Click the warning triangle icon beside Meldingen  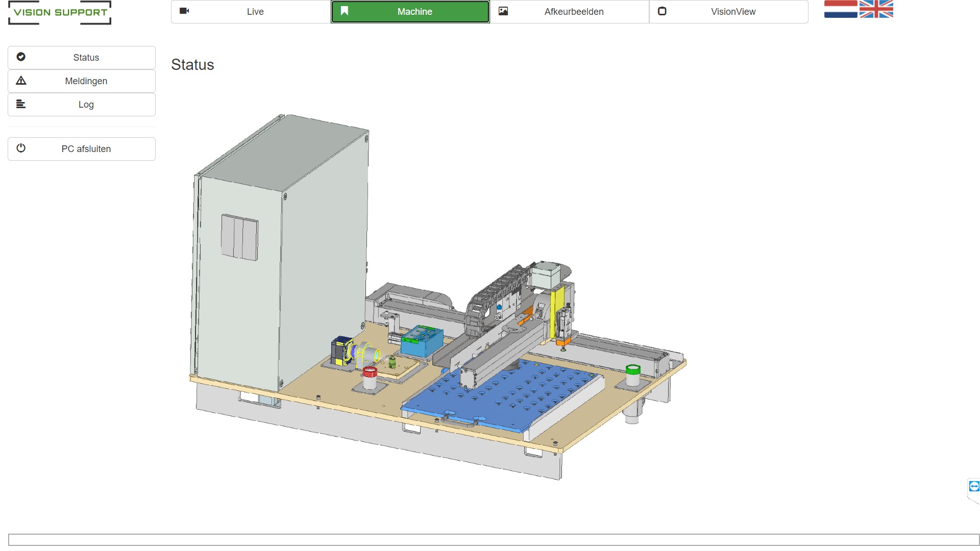[21, 81]
